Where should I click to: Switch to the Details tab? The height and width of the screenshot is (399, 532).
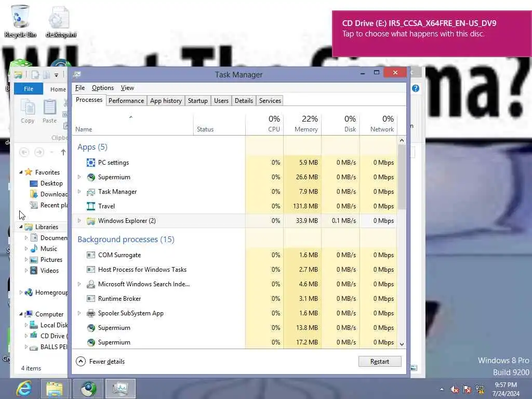(x=244, y=101)
